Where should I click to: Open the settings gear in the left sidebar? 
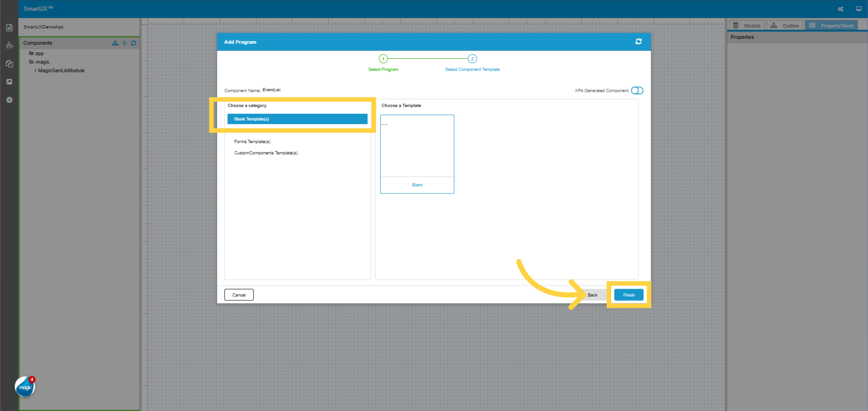coord(9,100)
